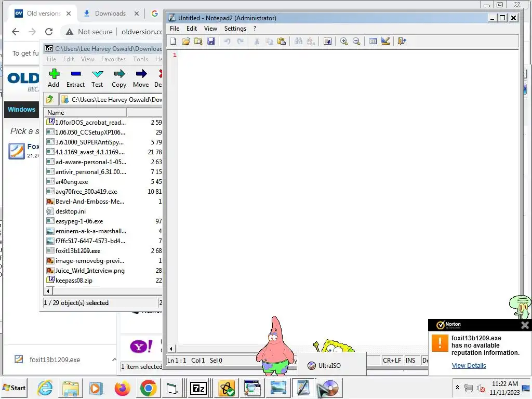Open the Tools menu in 7-Zip
This screenshot has width=532, height=399.
pyautogui.click(x=140, y=59)
